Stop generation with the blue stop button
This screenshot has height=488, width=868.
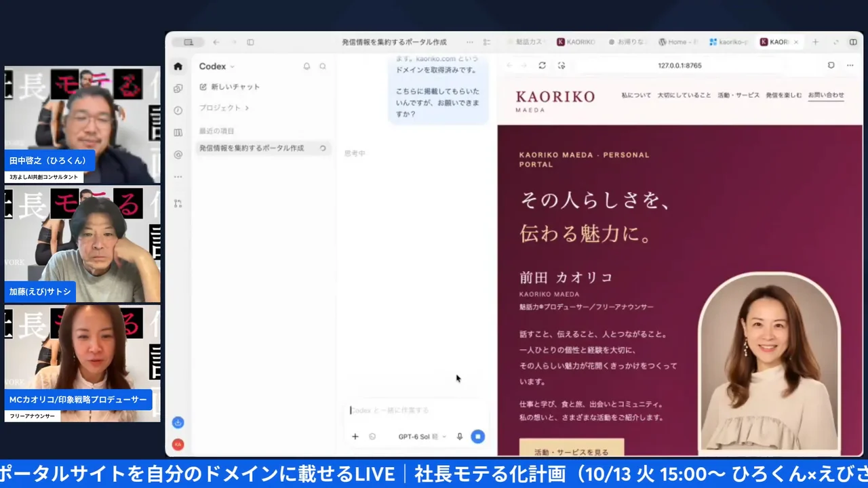pyautogui.click(x=477, y=436)
